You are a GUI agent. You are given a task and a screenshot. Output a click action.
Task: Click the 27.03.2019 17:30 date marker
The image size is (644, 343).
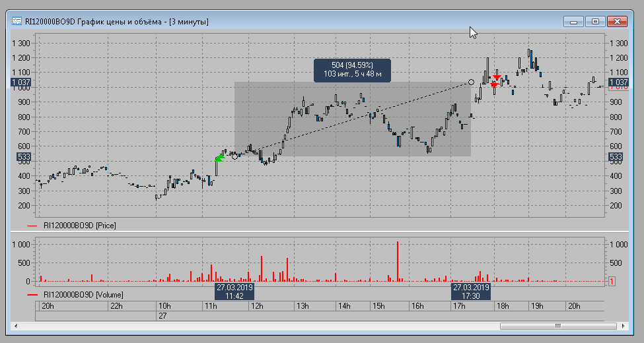coord(471,292)
